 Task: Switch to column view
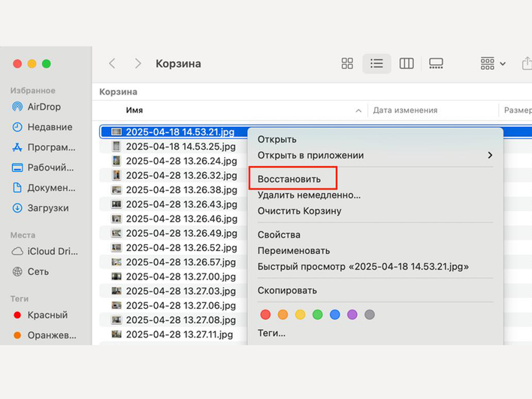[x=406, y=63]
